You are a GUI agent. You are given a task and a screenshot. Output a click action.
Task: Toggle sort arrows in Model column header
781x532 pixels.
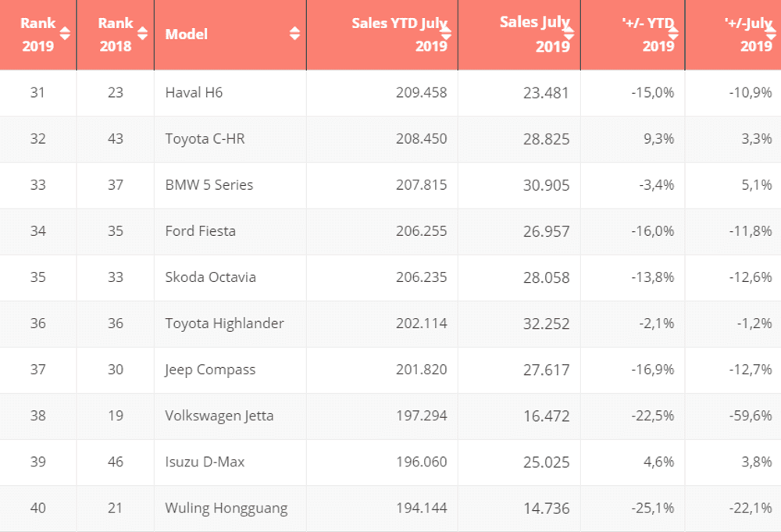point(294,34)
